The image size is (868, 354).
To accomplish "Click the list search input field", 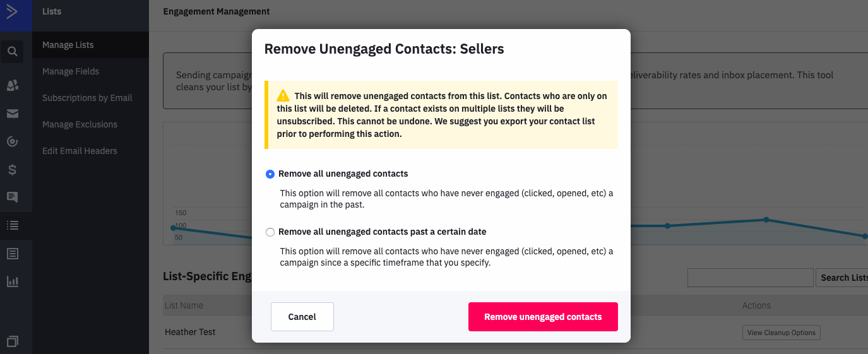I will (x=750, y=278).
